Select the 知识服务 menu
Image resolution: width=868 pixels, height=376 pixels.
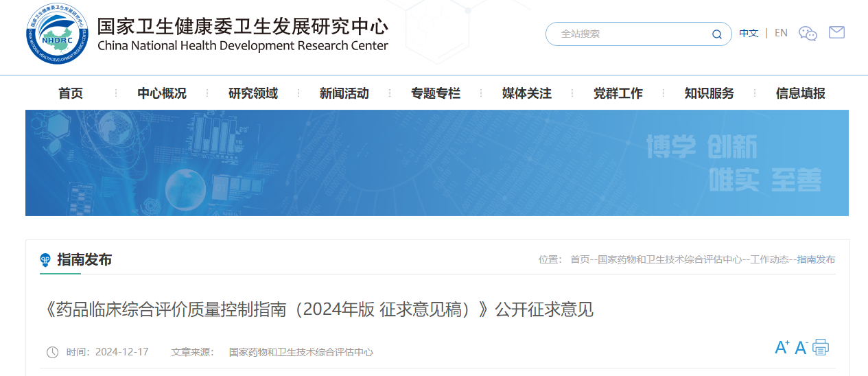tap(709, 93)
